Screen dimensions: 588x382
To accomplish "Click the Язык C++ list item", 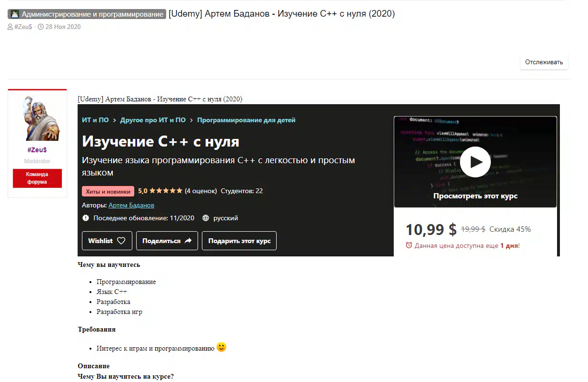I will pyautogui.click(x=112, y=292).
